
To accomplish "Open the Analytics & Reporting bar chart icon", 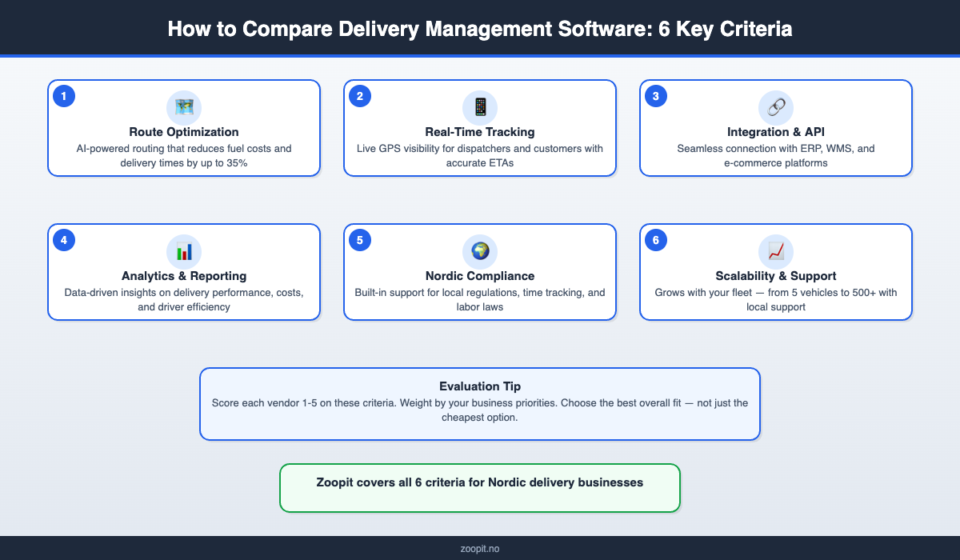I will click(x=184, y=251).
